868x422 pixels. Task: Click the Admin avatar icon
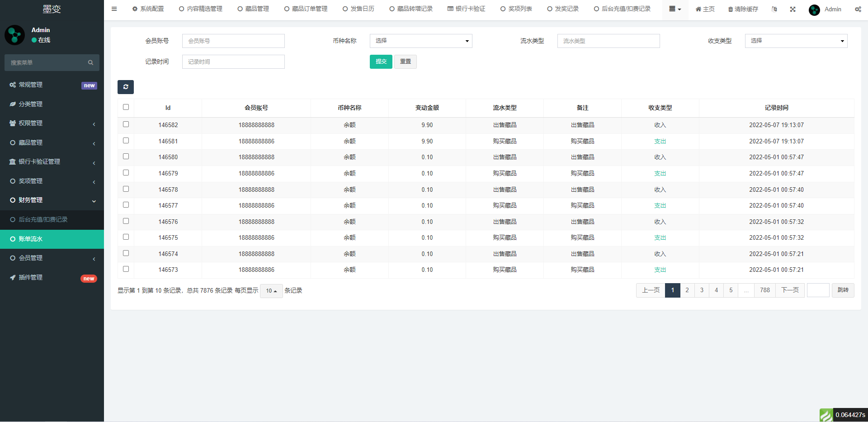point(814,9)
